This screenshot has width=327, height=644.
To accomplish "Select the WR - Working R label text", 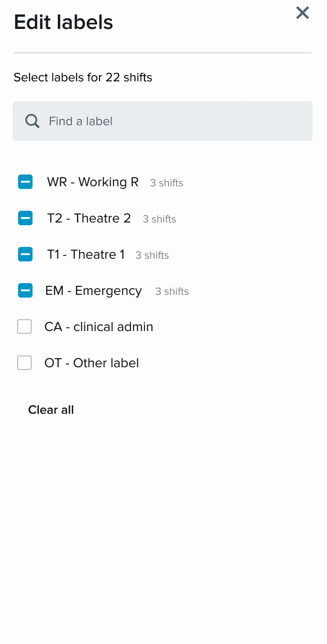I will [x=92, y=182].
